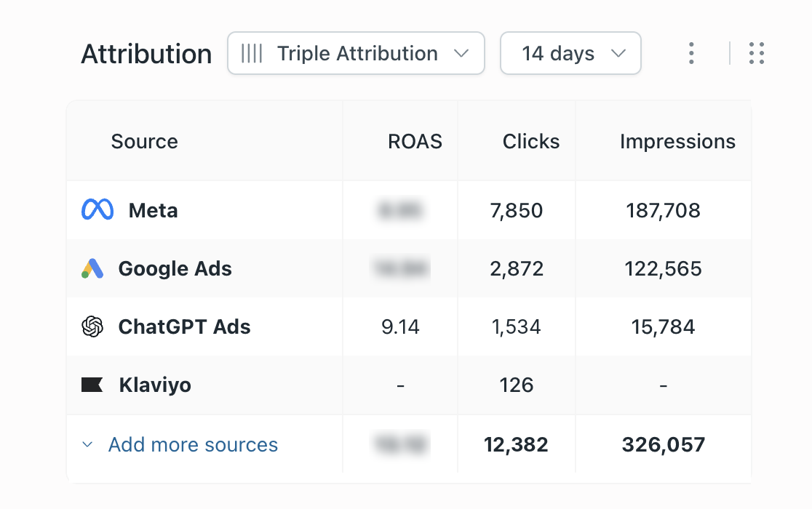812x509 pixels.
Task: Click the six-dot drag handle icon
Action: click(757, 53)
